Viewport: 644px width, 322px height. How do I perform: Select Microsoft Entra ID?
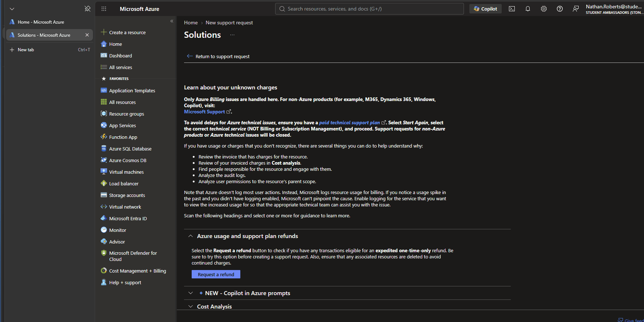coord(128,218)
